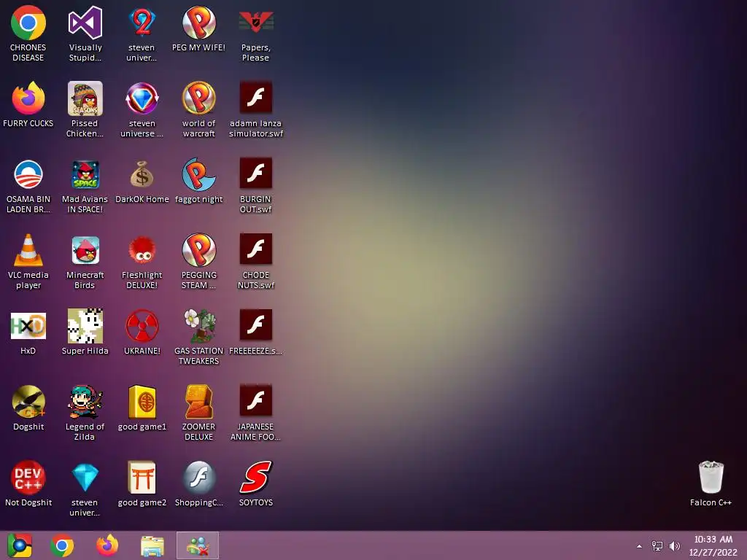Open the ZOOMER DELUXE shortcut

pos(198,413)
